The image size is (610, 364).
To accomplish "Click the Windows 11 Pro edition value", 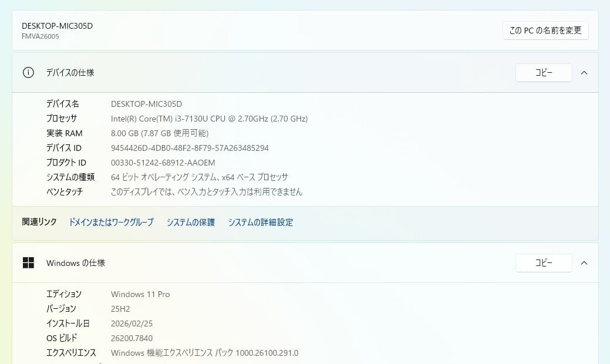I will point(140,294).
